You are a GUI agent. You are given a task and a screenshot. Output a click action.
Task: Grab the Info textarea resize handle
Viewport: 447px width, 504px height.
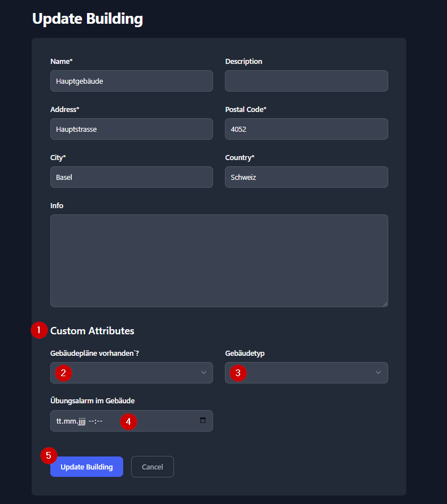(385, 304)
